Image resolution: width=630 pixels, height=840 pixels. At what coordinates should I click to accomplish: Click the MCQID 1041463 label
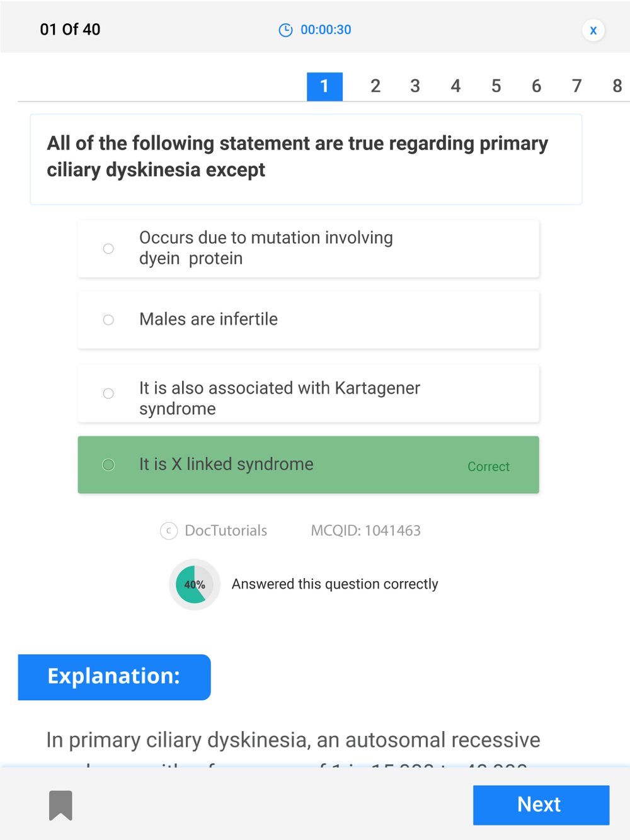(x=365, y=531)
